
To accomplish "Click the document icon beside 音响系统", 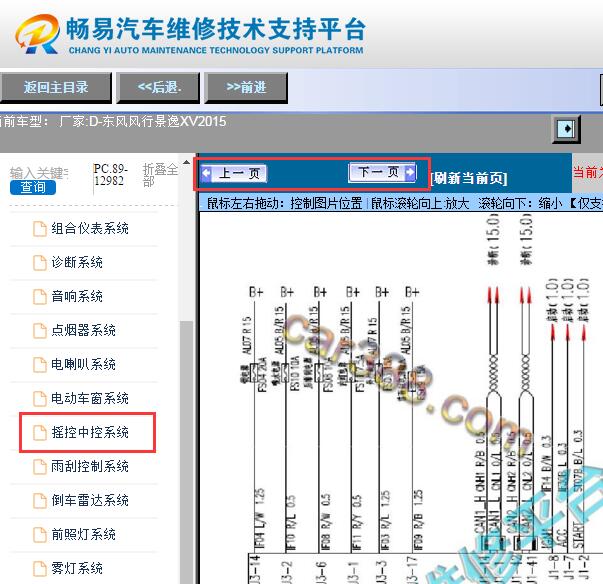I will pos(40,296).
